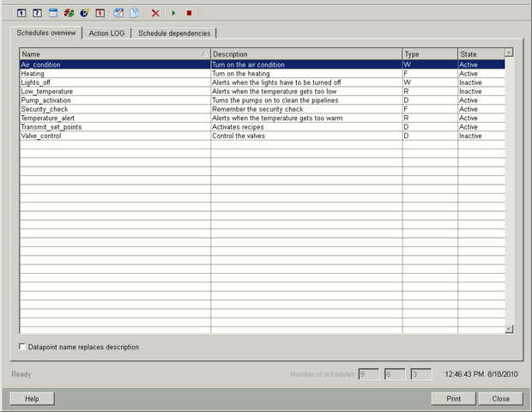Screen dimensions: 532x412
Task: Start schedule with green play icon
Action: pos(174,13)
